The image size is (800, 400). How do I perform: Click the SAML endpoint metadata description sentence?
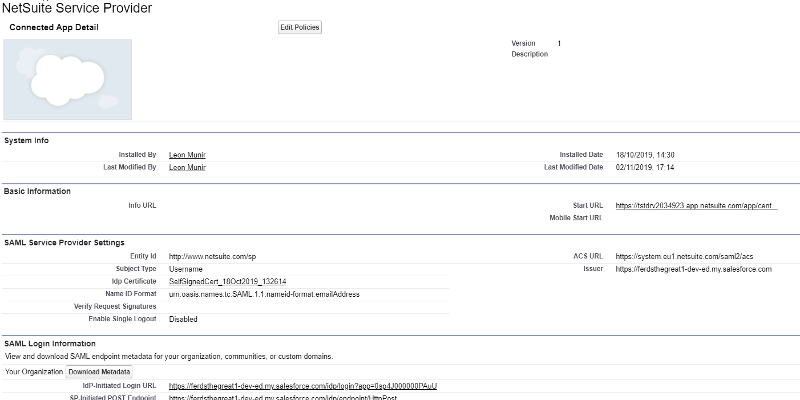tap(169, 357)
